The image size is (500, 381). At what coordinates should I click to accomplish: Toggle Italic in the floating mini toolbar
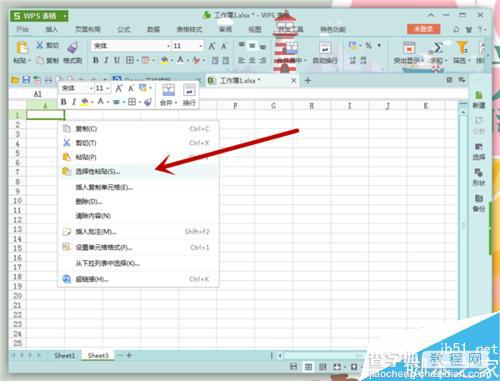pos(74,102)
